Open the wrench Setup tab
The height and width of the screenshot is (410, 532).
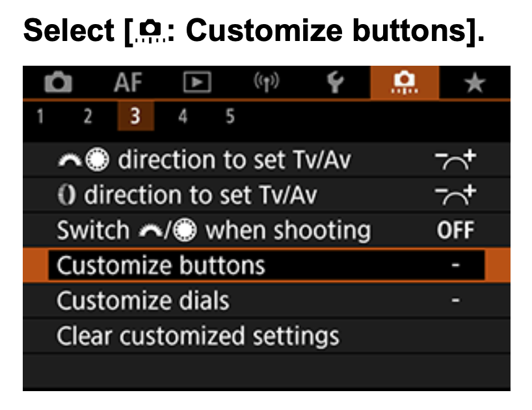[335, 82]
